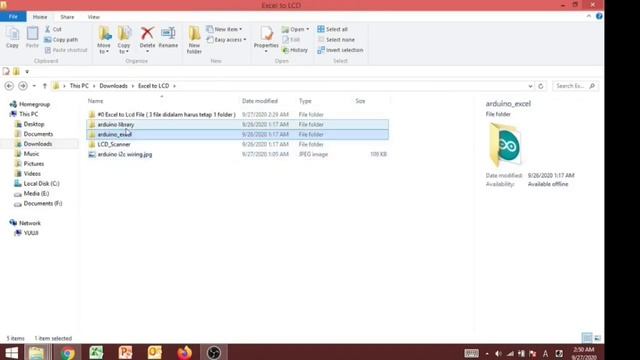Image resolution: width=640 pixels, height=360 pixels.
Task: Select the #0 Excel to Lcd File folder
Action: (238, 115)
